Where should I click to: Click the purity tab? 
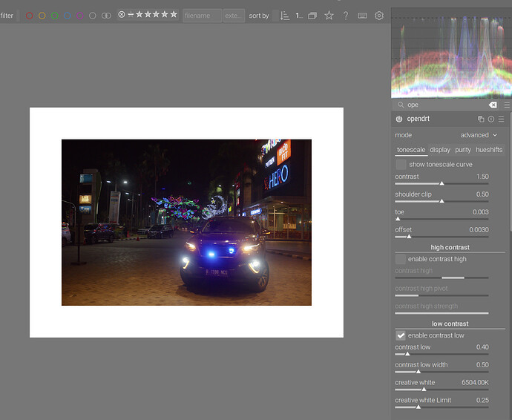[463, 150]
